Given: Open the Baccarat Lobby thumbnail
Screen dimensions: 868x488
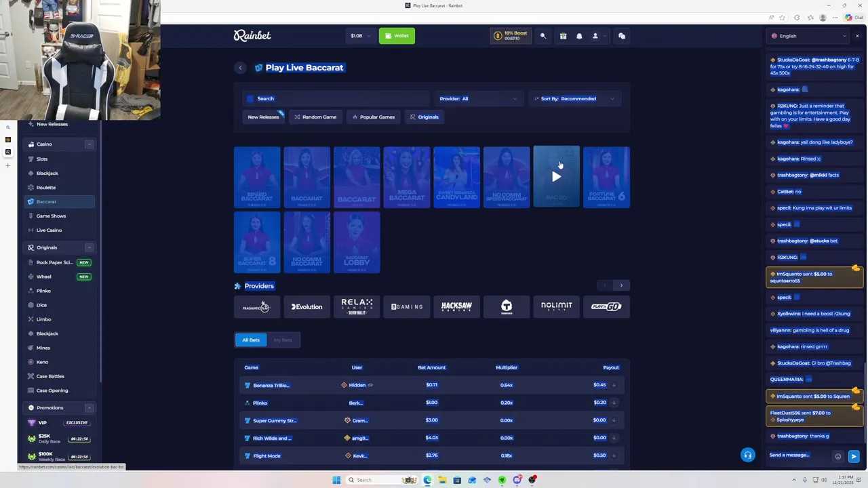Looking at the screenshot, I should pyautogui.click(x=357, y=242).
